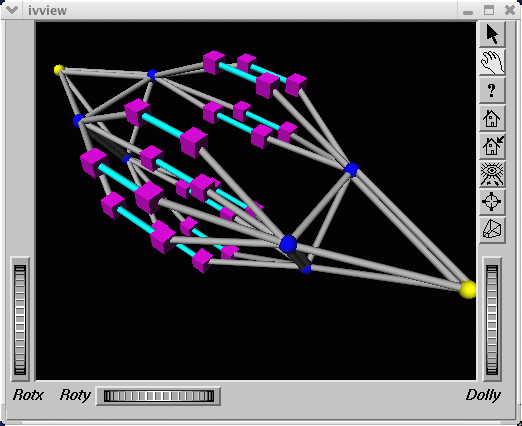
Task: Click the Rotx label
Action: 28,395
